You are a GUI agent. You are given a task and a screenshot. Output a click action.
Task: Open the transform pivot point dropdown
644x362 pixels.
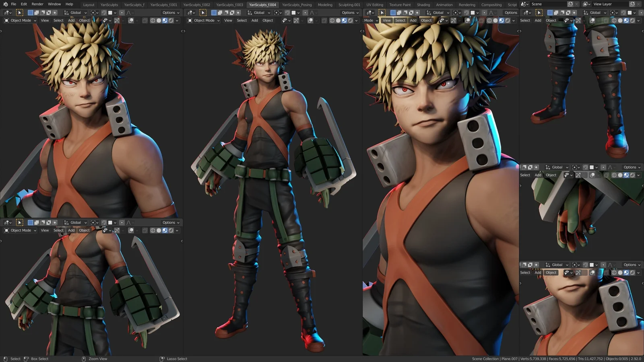(x=93, y=12)
